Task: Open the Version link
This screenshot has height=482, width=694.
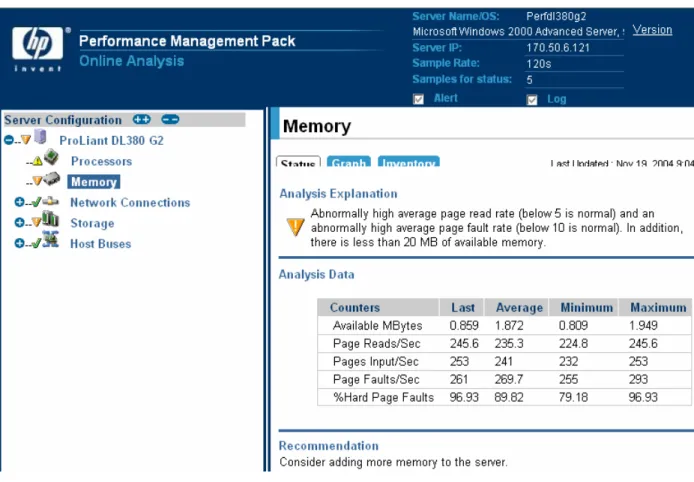Action: [652, 30]
